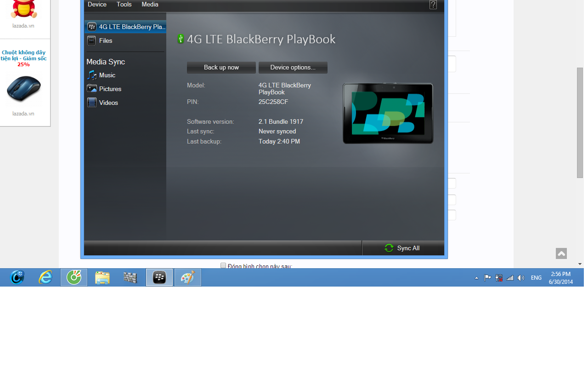Select 4G LTE BlackBerry PlayBook in sidebar
The width and height of the screenshot is (588, 368).
125,27
